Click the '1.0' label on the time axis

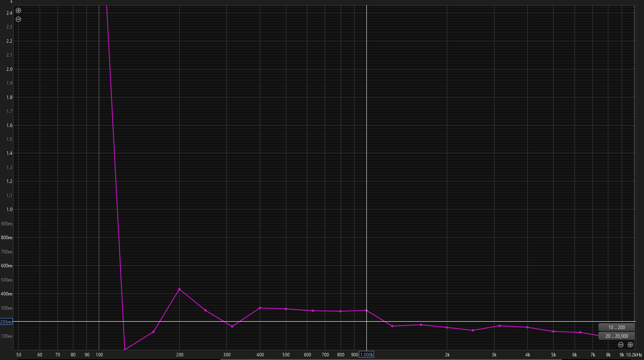[x=10, y=210]
